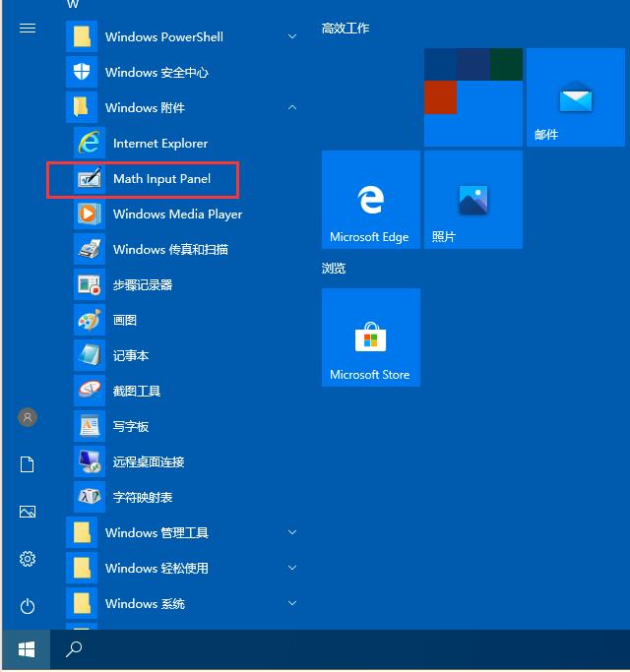Click the Windows Media Player label

click(177, 214)
